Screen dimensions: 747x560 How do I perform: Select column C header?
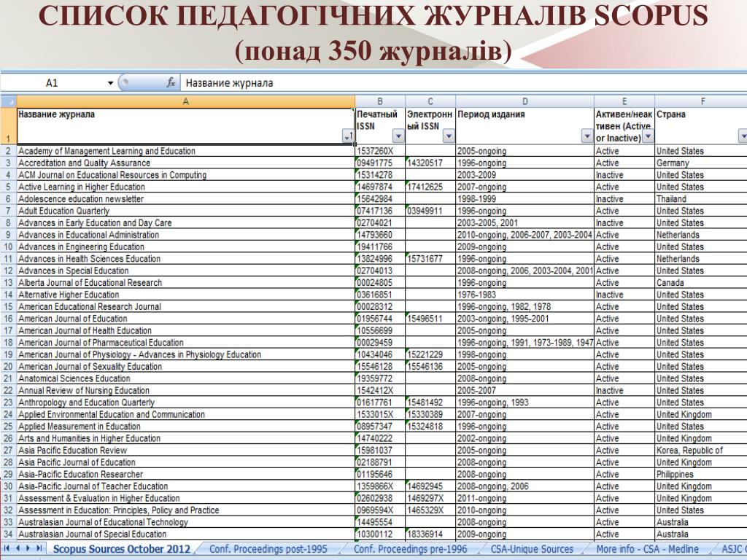coord(430,101)
